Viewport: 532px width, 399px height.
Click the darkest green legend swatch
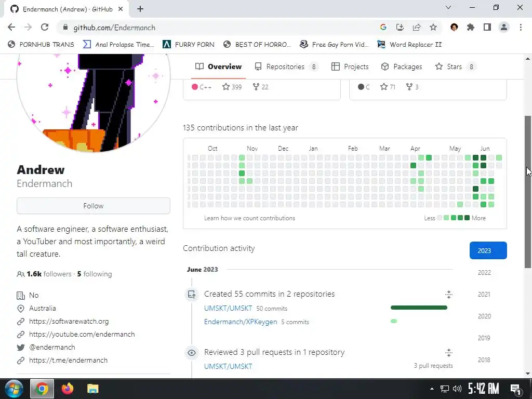(467, 218)
